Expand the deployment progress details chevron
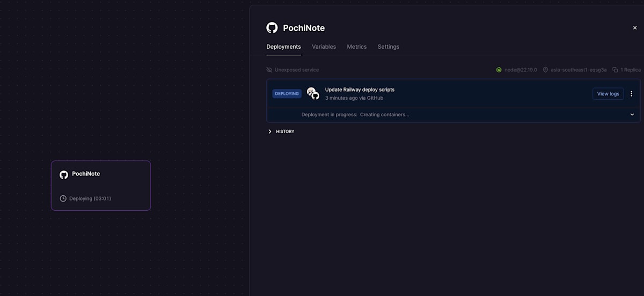The image size is (644, 296). coord(632,114)
